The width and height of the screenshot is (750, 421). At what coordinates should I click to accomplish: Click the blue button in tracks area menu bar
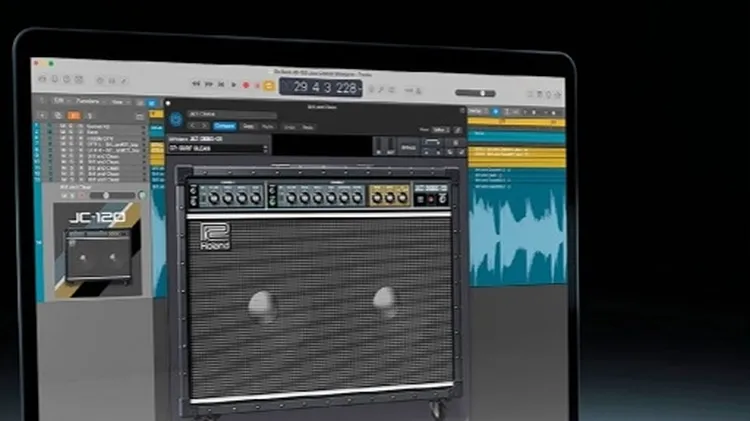click(152, 103)
